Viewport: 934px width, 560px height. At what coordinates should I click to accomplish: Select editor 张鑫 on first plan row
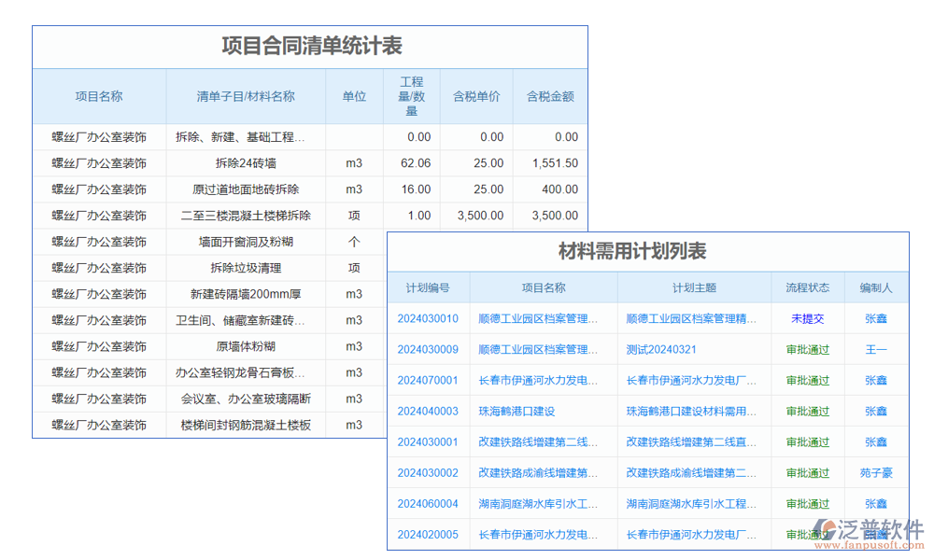tap(875, 318)
